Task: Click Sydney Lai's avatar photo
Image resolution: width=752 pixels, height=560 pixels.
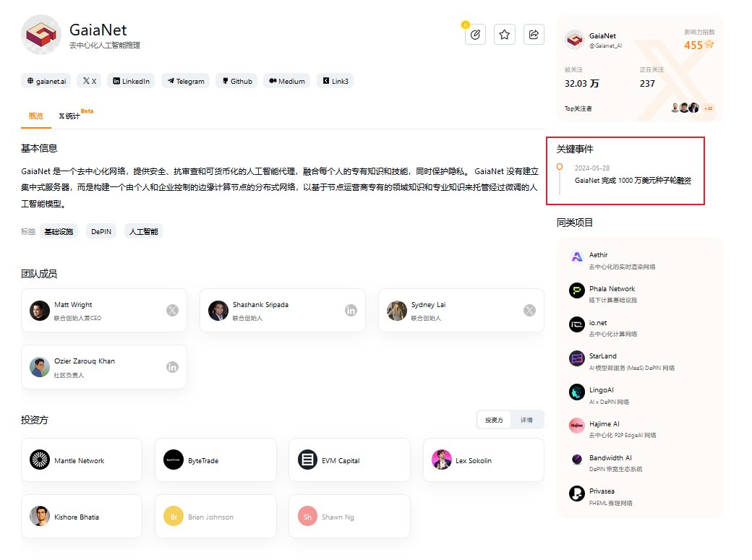Action: (x=397, y=311)
